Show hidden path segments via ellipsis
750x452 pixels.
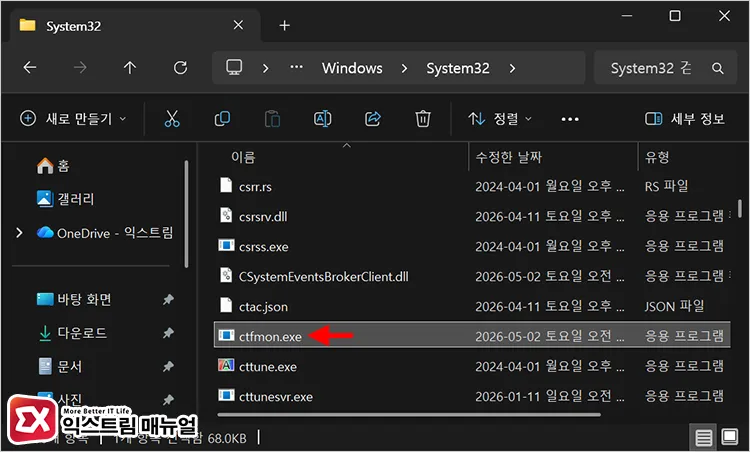[x=297, y=67]
